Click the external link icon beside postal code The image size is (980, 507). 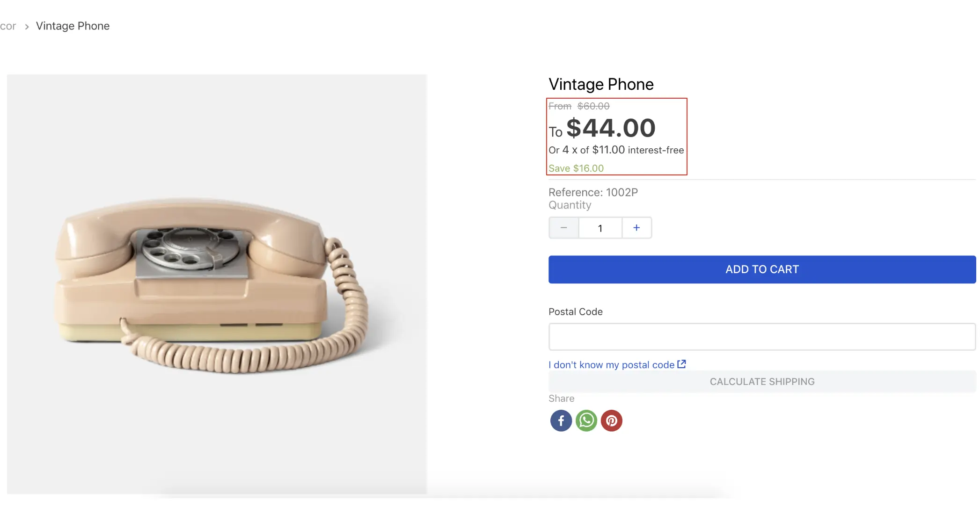(681, 364)
